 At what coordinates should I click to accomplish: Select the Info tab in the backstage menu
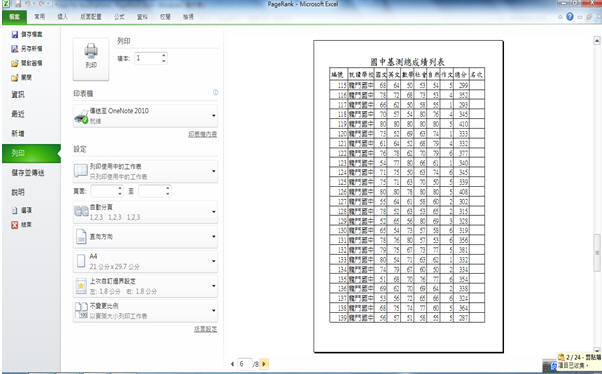18,94
